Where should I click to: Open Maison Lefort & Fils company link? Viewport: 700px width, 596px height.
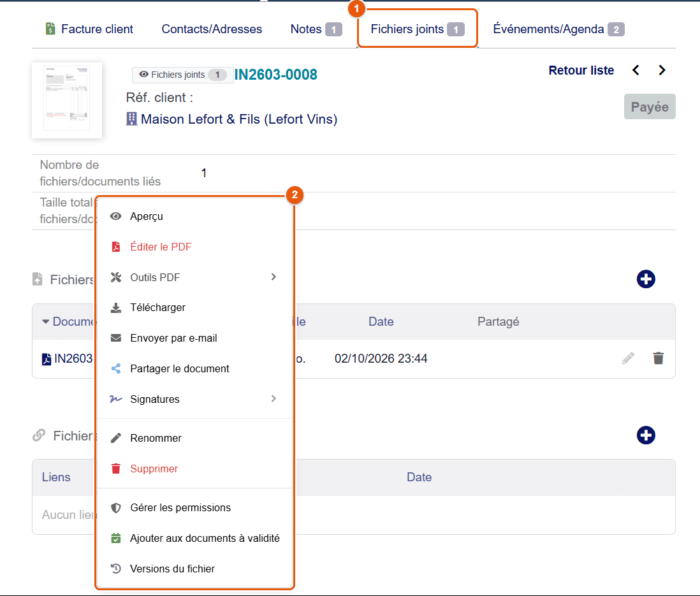coord(239,119)
